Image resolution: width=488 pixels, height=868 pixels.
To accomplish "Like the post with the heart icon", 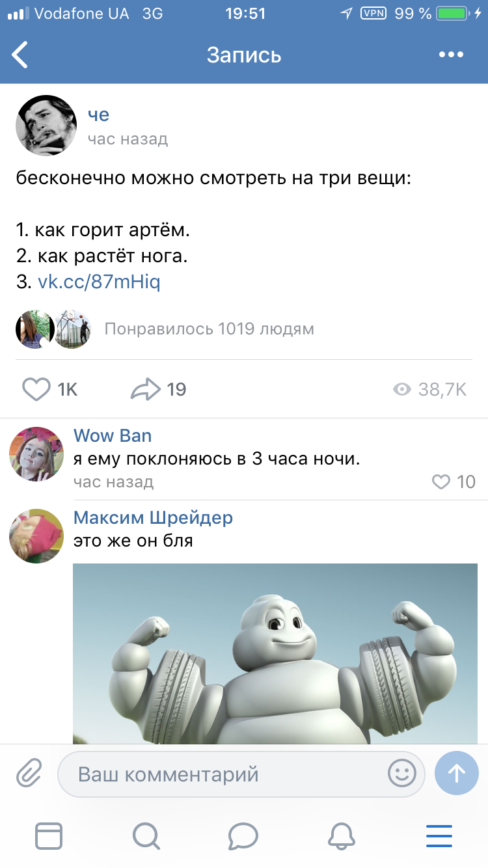I will coord(36,389).
